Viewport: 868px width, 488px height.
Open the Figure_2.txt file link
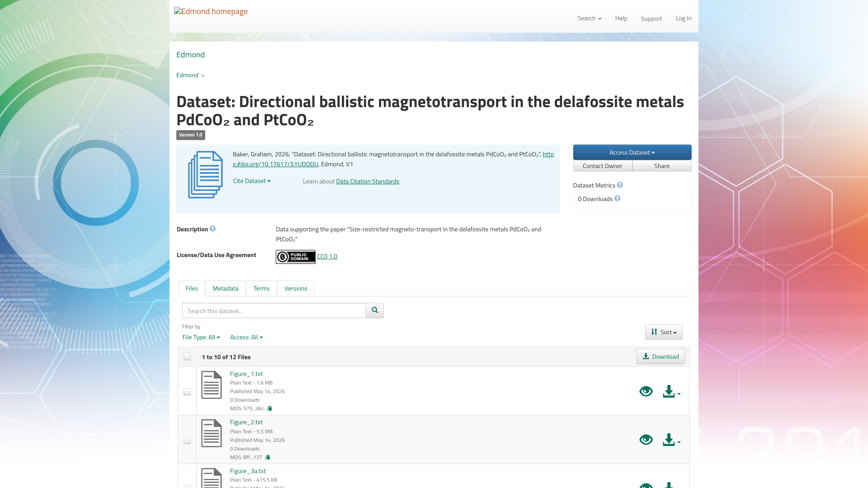click(246, 422)
